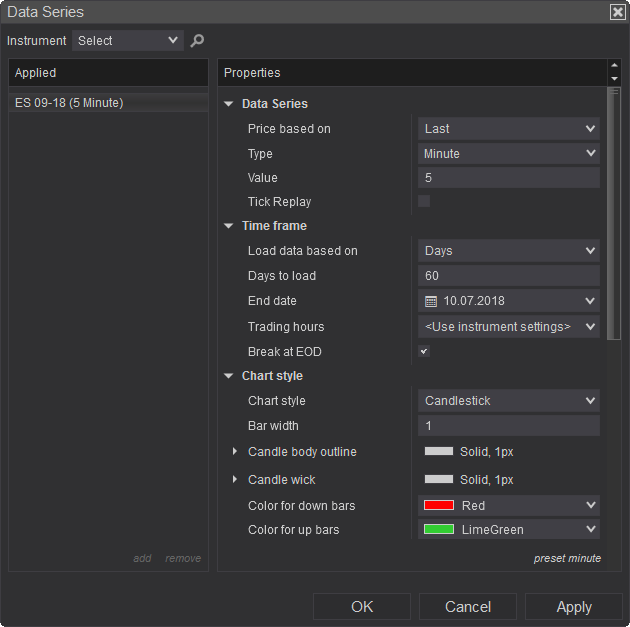
Task: Expand the Candle wick settings
Action: (235, 480)
